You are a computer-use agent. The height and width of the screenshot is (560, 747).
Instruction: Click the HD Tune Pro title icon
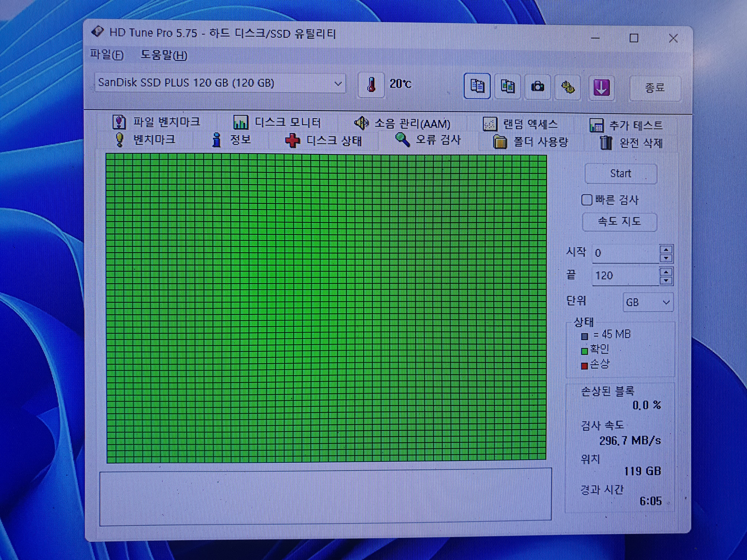[x=98, y=32]
